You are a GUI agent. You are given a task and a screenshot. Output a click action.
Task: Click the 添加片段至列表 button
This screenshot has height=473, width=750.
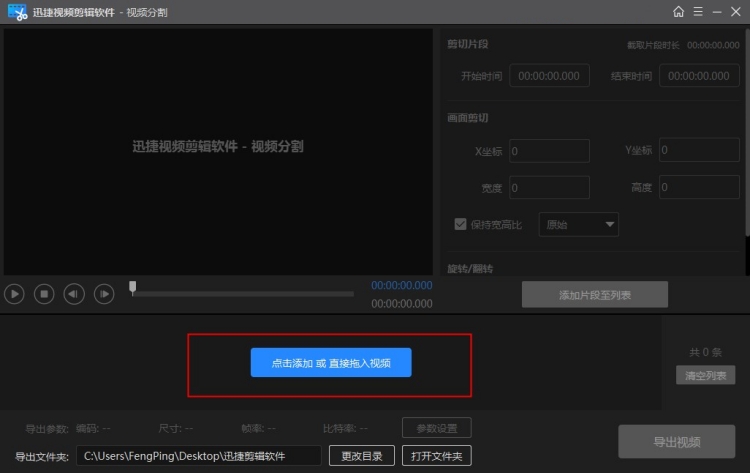coord(595,295)
